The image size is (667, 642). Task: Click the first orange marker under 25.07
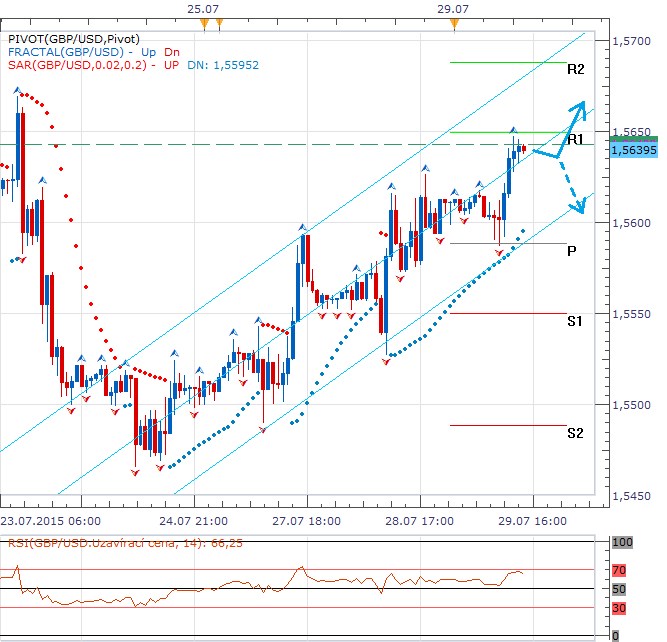204,22
